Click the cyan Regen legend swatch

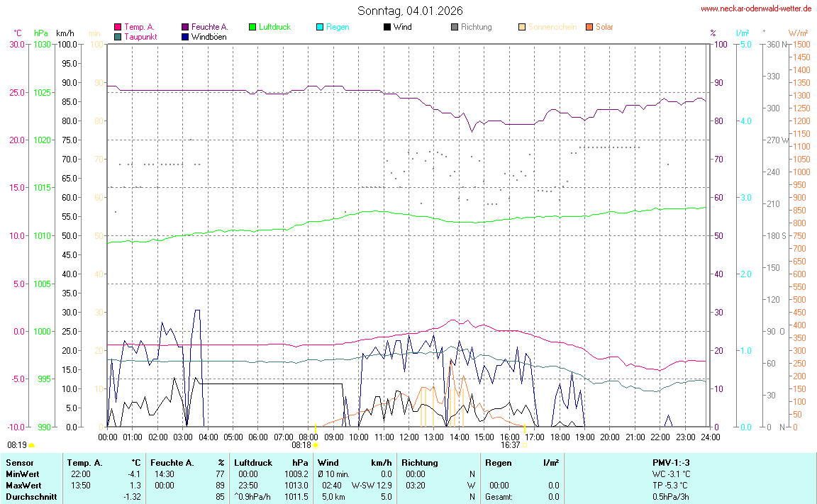point(320,27)
